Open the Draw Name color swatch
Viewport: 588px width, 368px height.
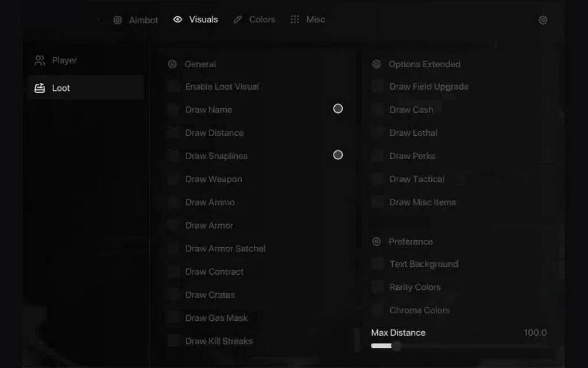(x=338, y=109)
